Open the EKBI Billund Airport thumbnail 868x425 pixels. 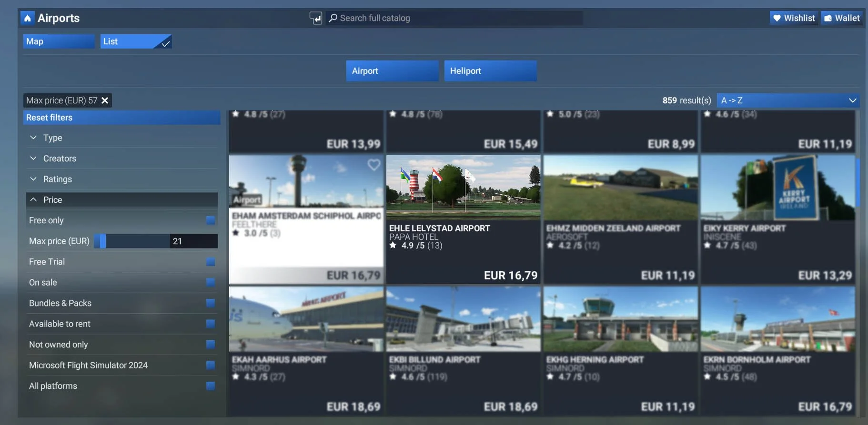[463, 319]
